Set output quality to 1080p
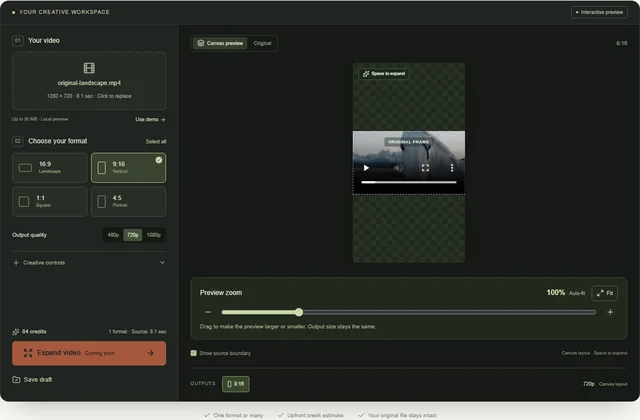The image size is (640, 420). click(x=153, y=235)
